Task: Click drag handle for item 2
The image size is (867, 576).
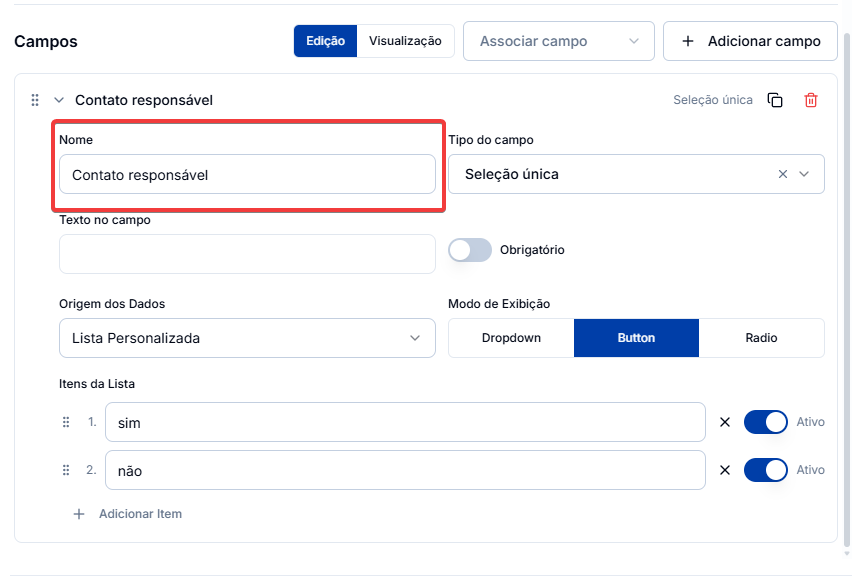Action: [x=66, y=470]
